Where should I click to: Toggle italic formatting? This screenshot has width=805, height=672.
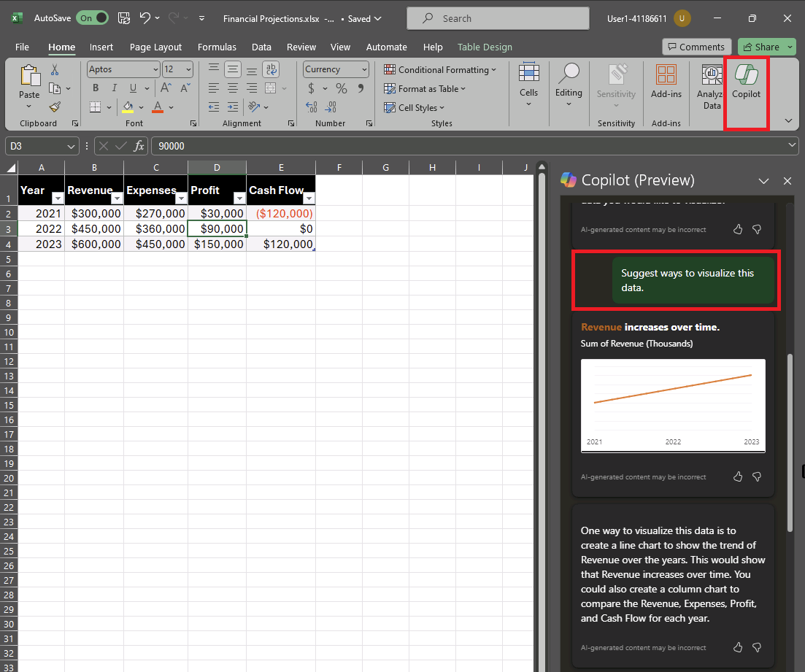point(113,88)
